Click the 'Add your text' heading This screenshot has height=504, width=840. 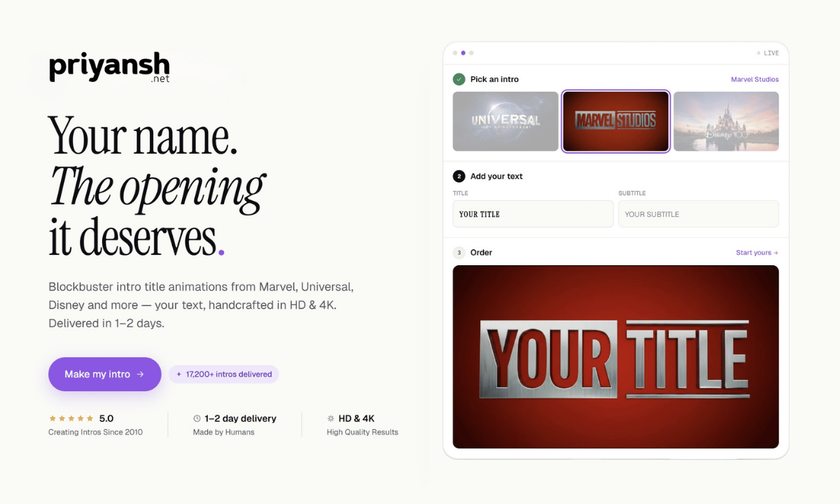pos(497,176)
